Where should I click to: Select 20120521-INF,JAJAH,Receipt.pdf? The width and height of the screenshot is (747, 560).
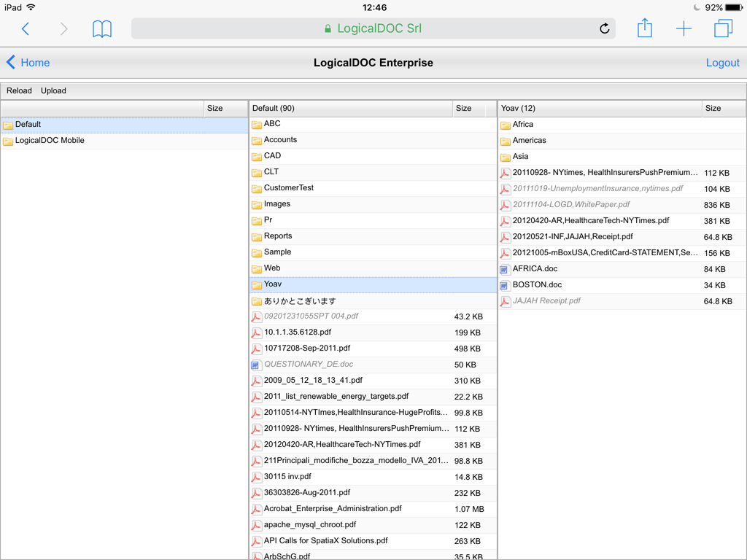click(622, 237)
